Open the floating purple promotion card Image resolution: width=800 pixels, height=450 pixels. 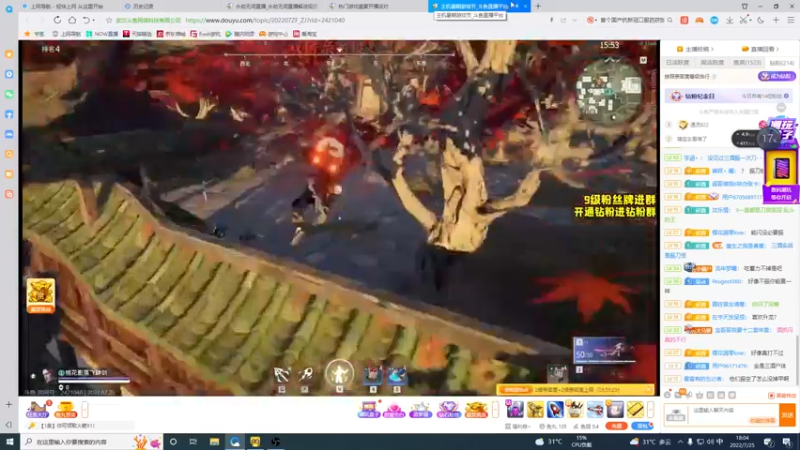pos(781,175)
